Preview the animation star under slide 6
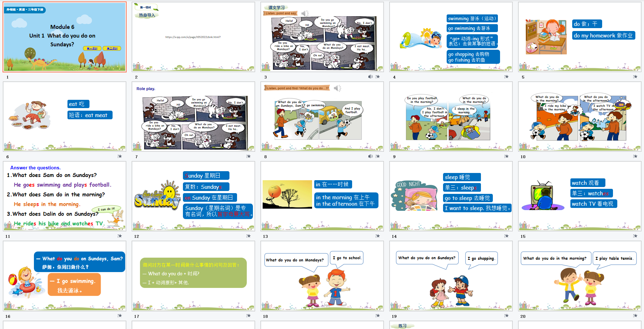The width and height of the screenshot is (644, 329). tap(120, 156)
